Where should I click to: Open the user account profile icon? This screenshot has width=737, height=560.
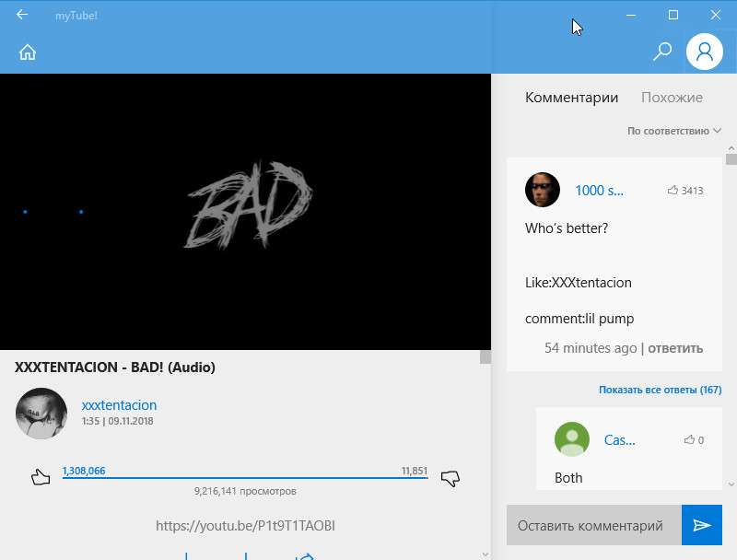tap(704, 52)
